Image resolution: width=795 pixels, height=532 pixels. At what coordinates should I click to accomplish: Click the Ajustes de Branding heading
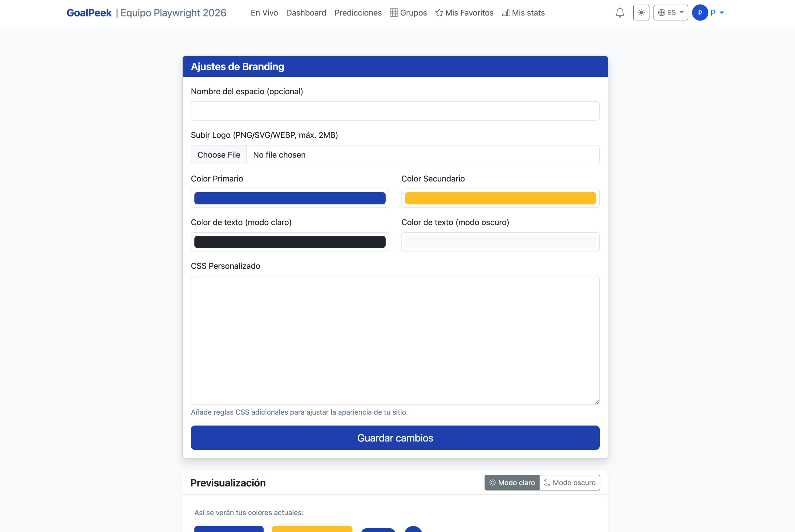237,66
